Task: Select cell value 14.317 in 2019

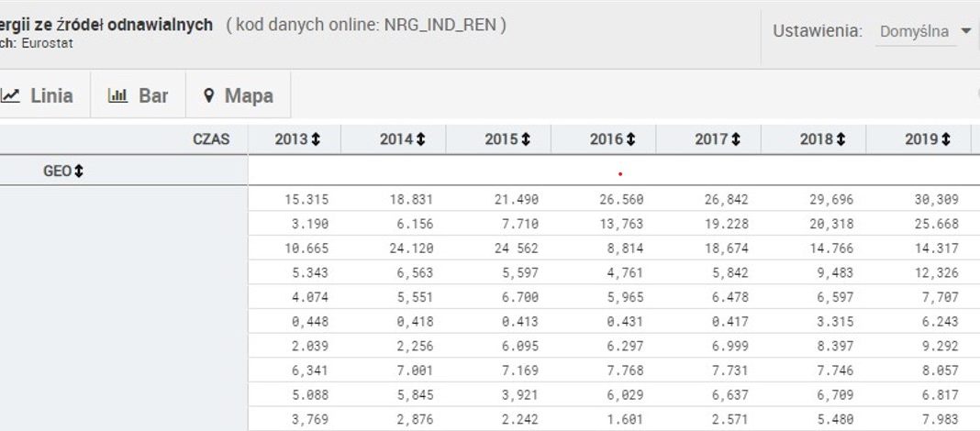Action: click(x=936, y=248)
